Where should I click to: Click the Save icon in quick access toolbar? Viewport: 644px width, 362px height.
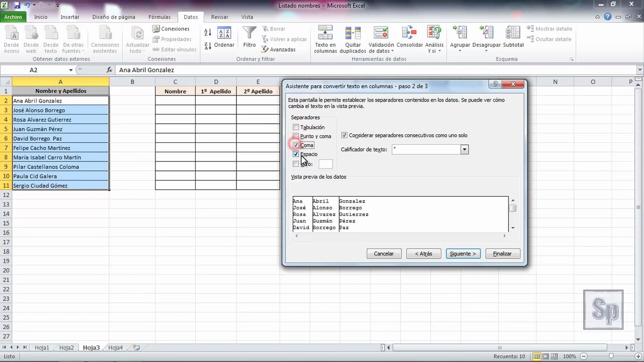coord(17,6)
